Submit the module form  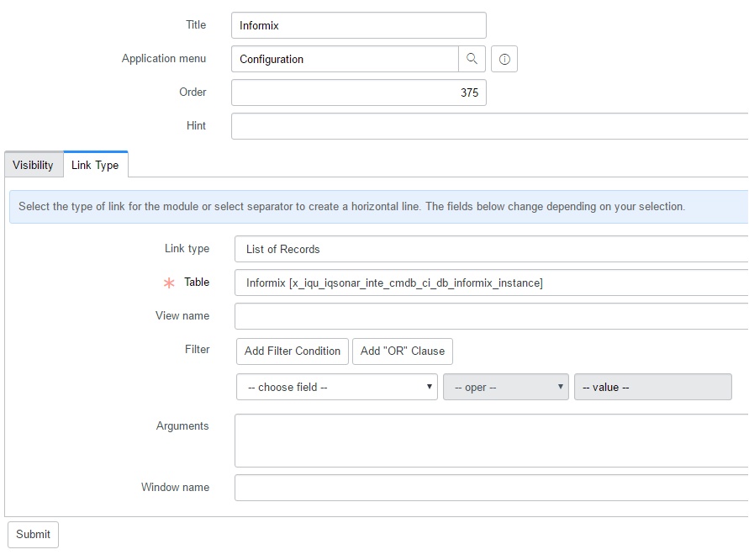tap(33, 534)
